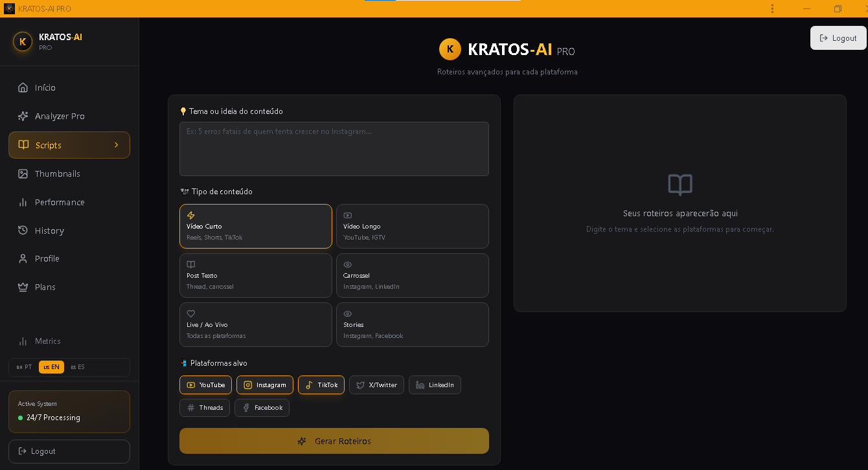
Task: Click the KRATOS-AI logo at the top
Action: click(507, 49)
